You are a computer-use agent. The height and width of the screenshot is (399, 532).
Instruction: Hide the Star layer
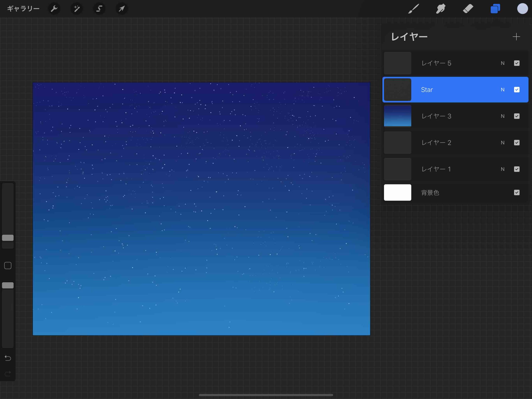pyautogui.click(x=517, y=90)
